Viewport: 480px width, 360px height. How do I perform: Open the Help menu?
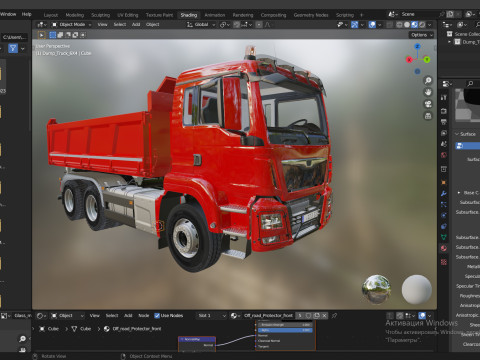(26, 14)
